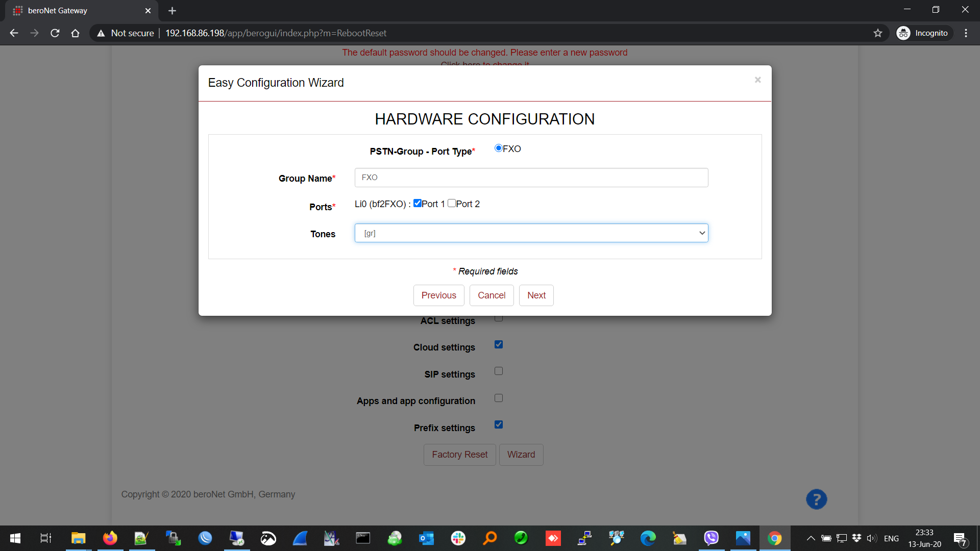The height and width of the screenshot is (551, 980).
Task: Open Firefox from the taskbar
Action: click(x=110, y=538)
